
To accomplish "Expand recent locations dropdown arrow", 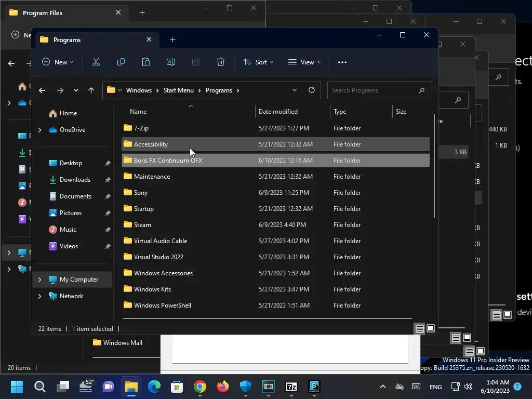I will (76, 90).
